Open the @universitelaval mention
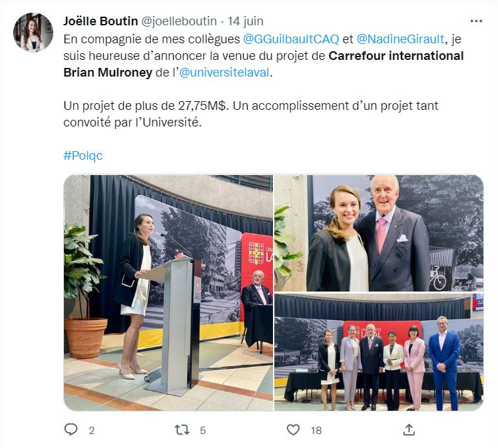Viewport: 498px width, 448px height. tap(224, 73)
